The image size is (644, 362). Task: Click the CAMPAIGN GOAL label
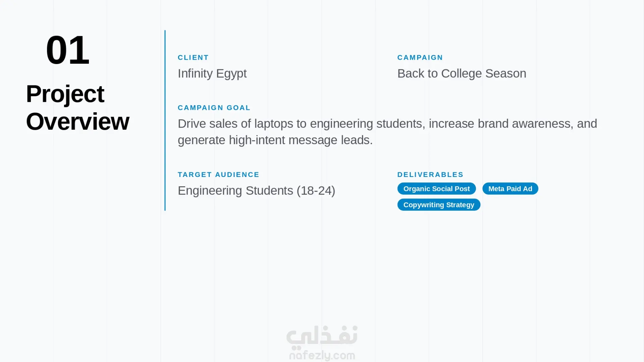click(x=214, y=108)
